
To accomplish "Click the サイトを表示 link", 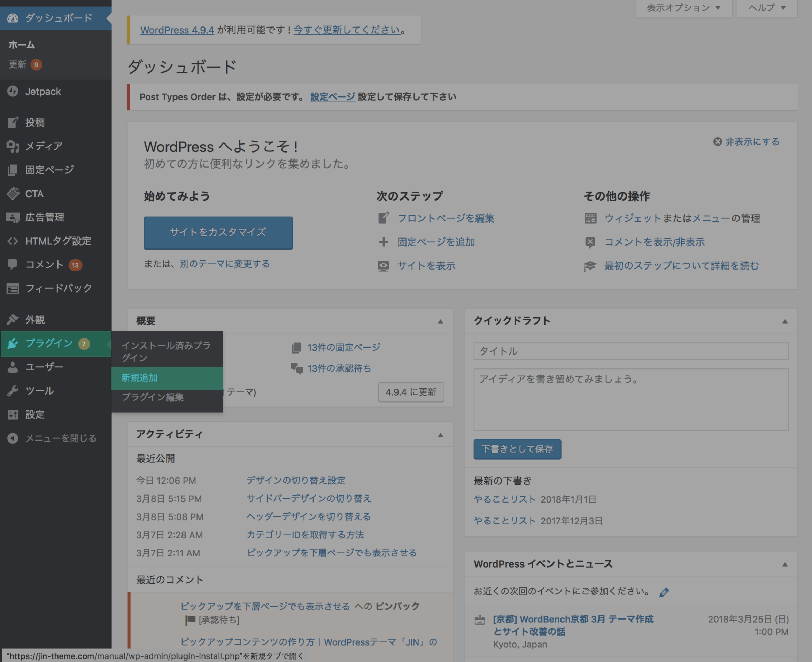I will [x=426, y=266].
